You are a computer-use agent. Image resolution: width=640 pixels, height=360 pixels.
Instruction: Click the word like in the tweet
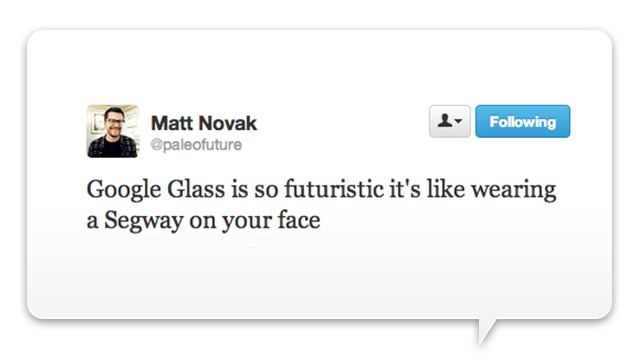coord(446,189)
